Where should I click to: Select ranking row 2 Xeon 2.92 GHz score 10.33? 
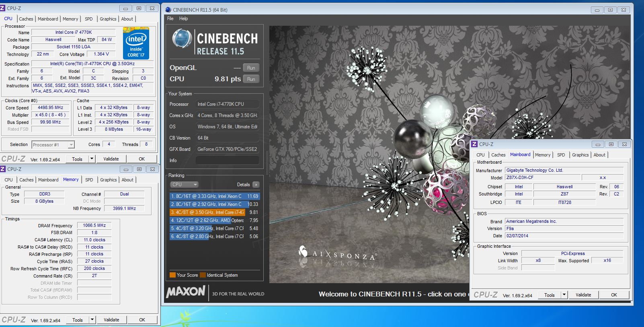[x=215, y=204]
